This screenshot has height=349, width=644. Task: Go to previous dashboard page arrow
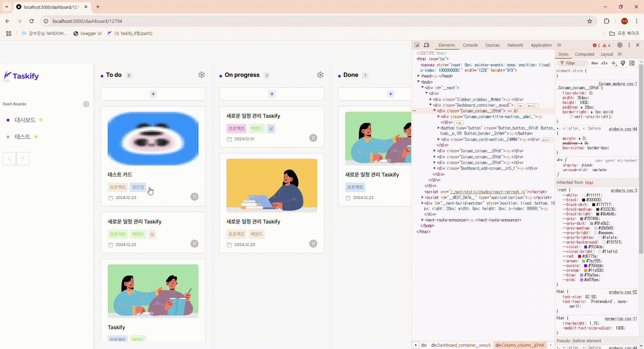9,159
